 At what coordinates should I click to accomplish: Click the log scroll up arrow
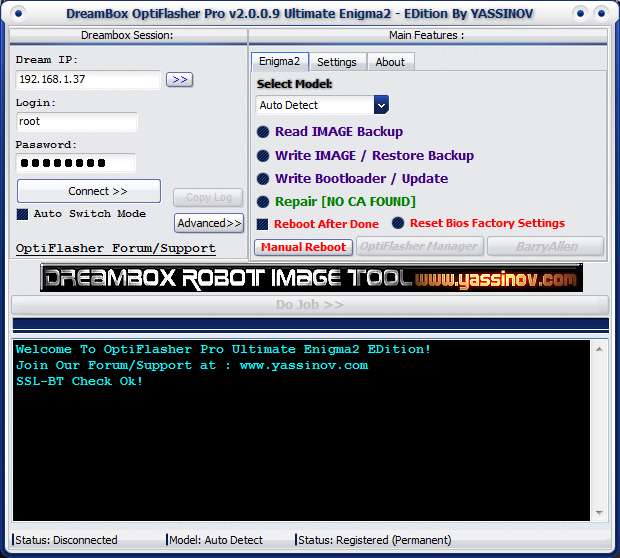pos(599,349)
